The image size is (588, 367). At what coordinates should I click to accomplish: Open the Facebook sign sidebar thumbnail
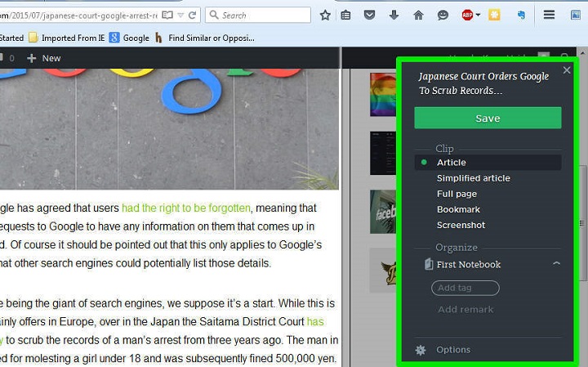pos(383,212)
